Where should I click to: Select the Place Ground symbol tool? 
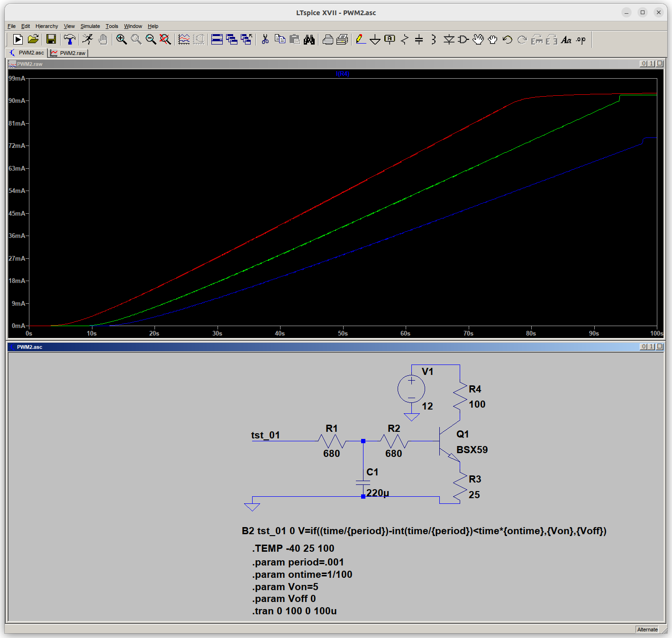coord(375,40)
